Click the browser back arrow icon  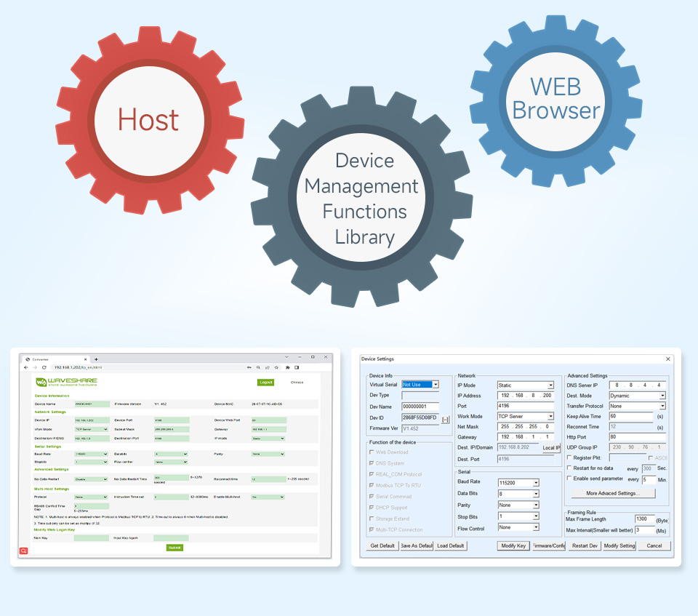coord(26,367)
